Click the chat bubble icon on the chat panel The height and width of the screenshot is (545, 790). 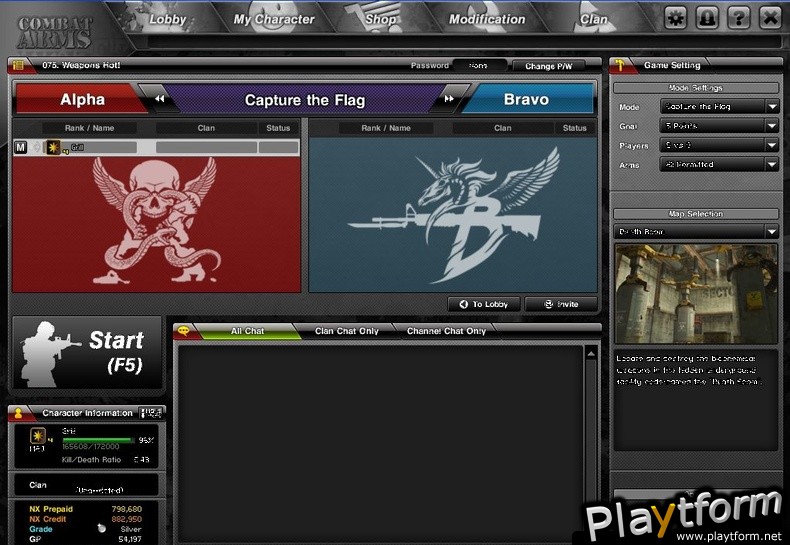183,331
